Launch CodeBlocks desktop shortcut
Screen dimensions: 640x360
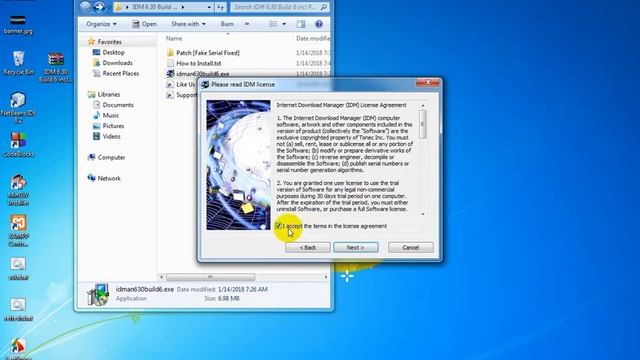pos(18,145)
